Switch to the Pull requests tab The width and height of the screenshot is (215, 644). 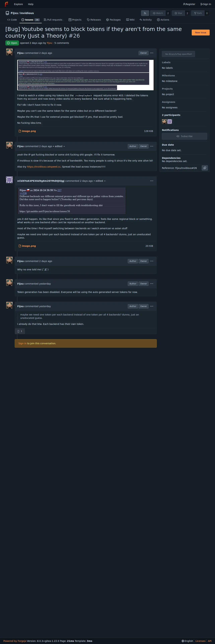(53, 20)
